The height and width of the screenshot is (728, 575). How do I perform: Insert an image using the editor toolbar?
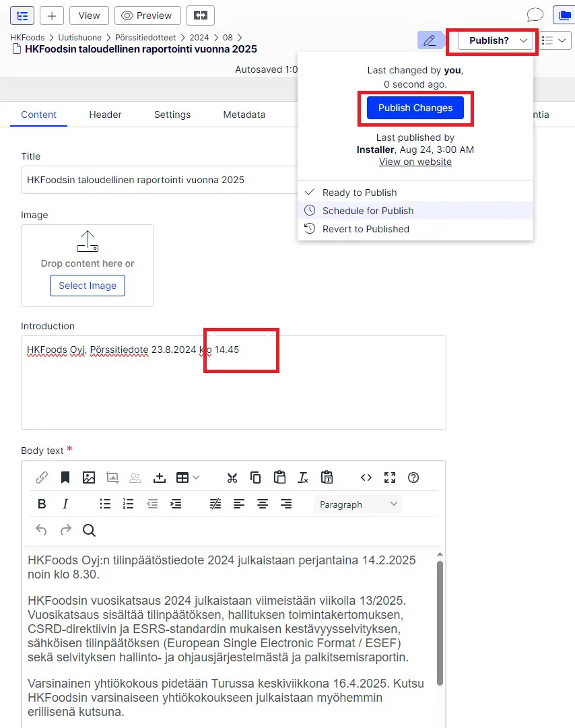coord(88,477)
